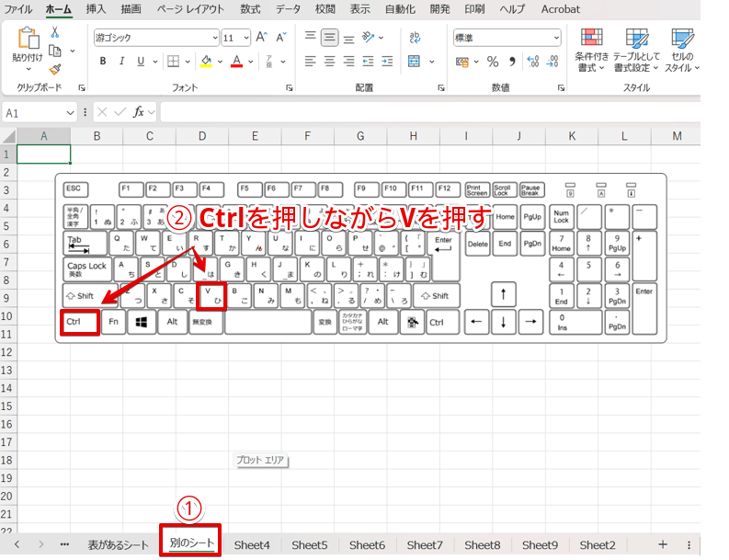This screenshot has height=560, width=729.
Task: Click the phonetic guide icon
Action: pyautogui.click(x=268, y=61)
